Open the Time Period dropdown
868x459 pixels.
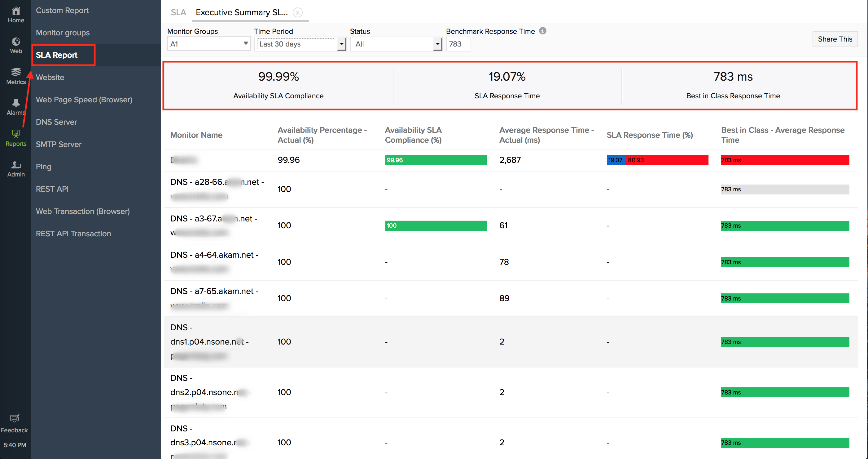point(341,44)
